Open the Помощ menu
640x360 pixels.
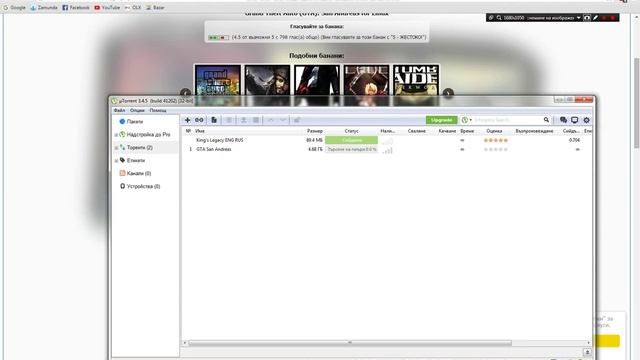click(158, 111)
